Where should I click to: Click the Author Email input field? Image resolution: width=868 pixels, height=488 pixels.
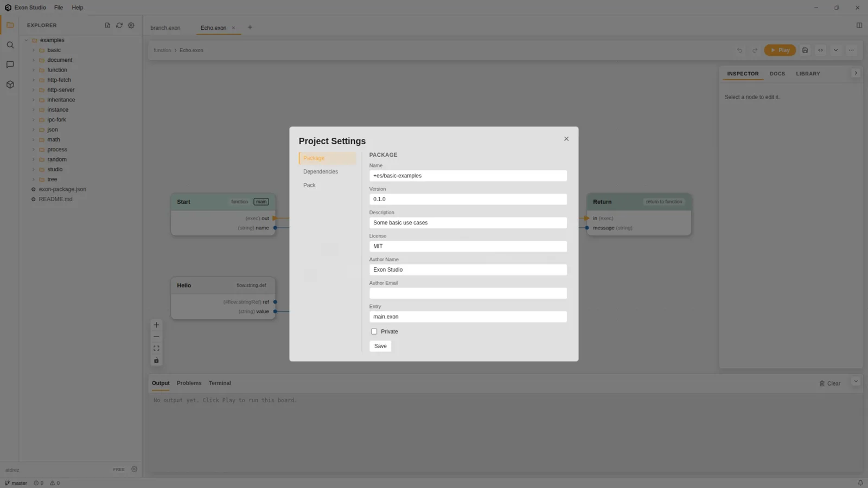coord(468,293)
